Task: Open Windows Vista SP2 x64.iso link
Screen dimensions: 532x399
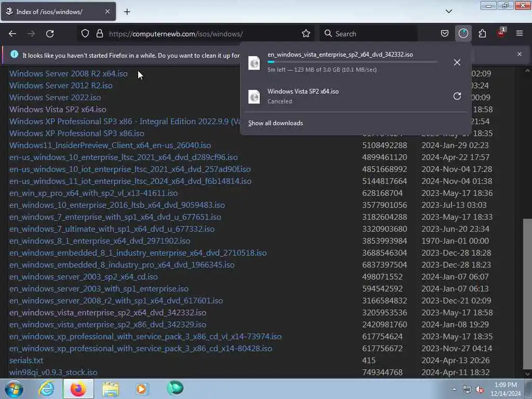Action: tap(58, 109)
